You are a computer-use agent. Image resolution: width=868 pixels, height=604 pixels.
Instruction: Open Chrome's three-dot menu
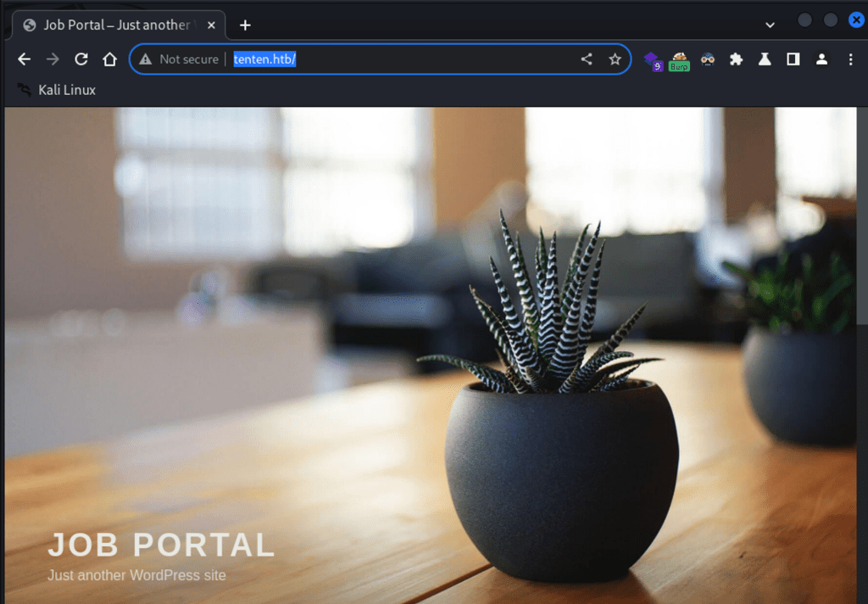point(850,59)
